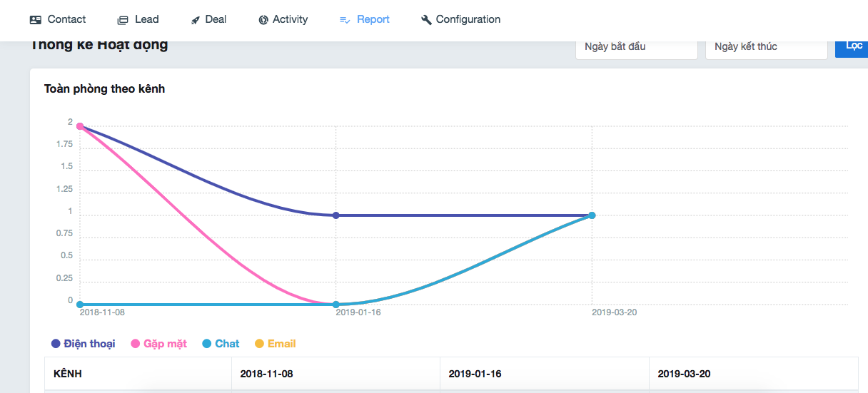Click the 1.75 y-axis label
Viewport: 868px width, 393px height.
[x=64, y=145]
